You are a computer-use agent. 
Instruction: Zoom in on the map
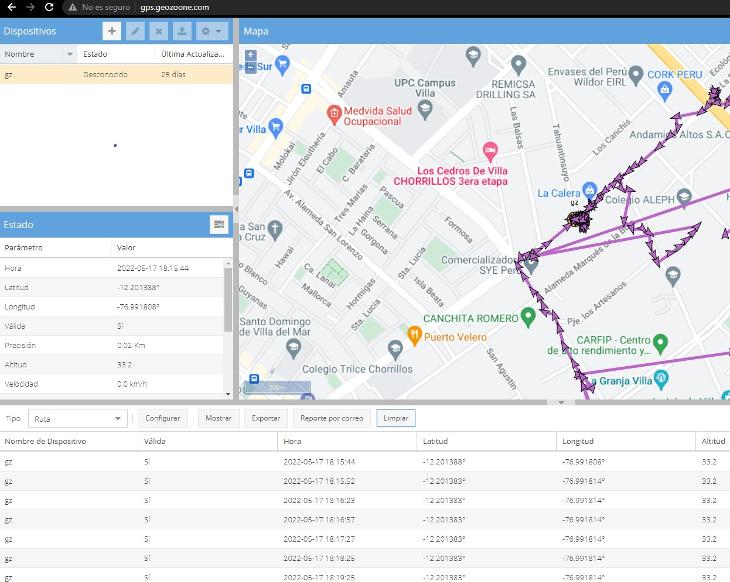pyautogui.click(x=250, y=55)
